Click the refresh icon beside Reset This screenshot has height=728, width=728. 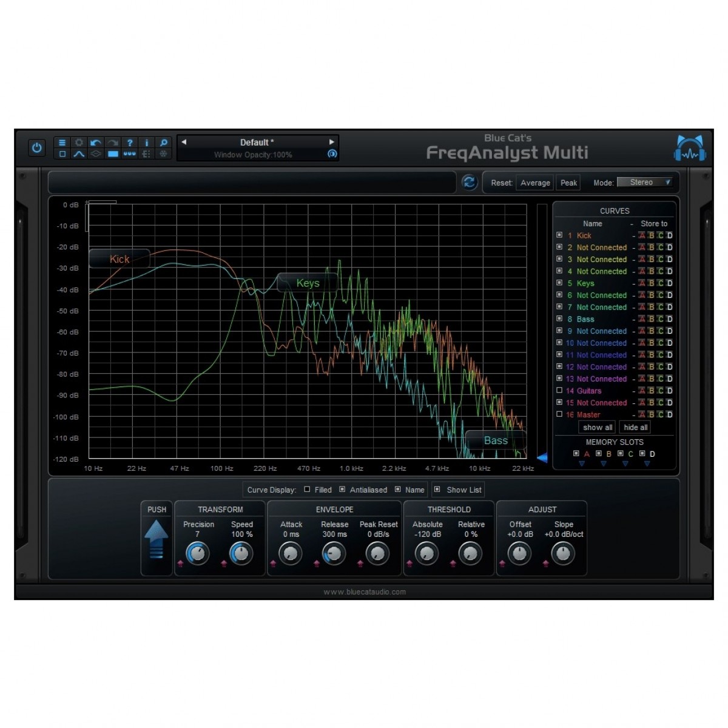click(469, 183)
